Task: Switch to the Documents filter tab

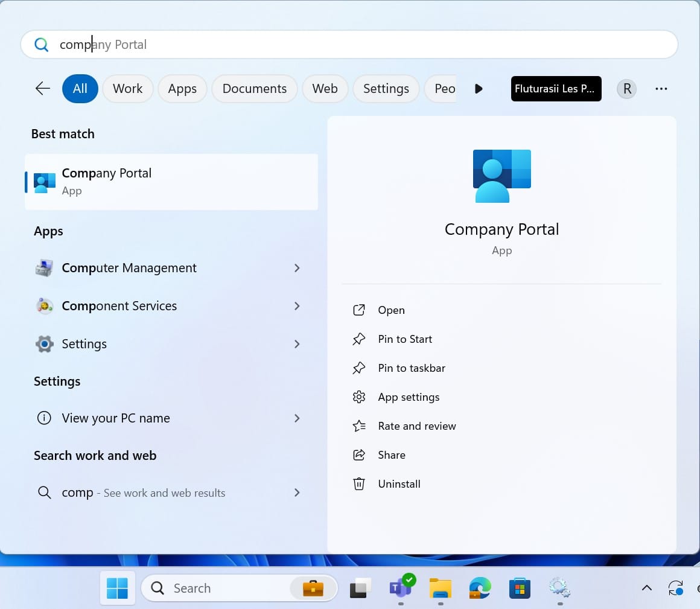Action: tap(255, 88)
